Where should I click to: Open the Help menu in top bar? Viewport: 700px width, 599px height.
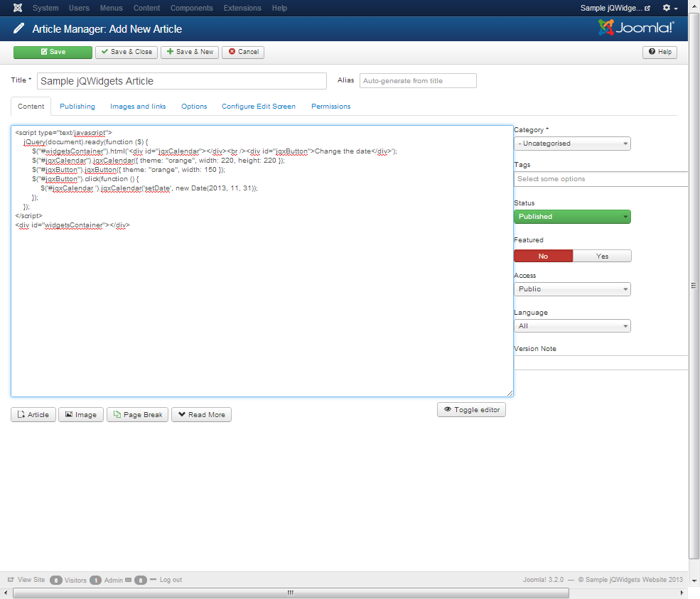coord(279,8)
